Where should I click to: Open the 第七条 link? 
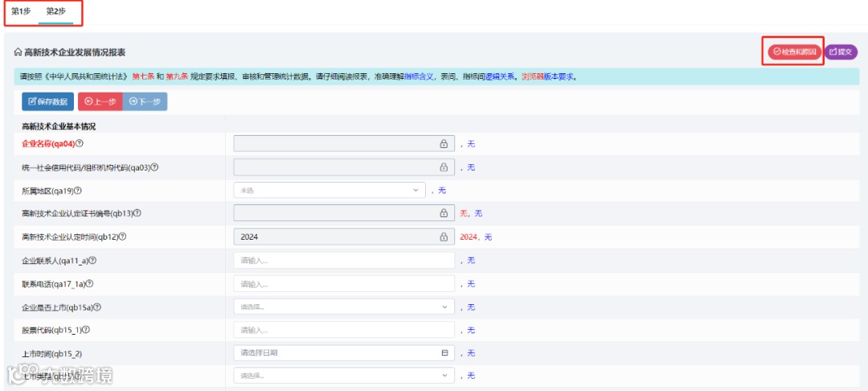click(x=143, y=77)
